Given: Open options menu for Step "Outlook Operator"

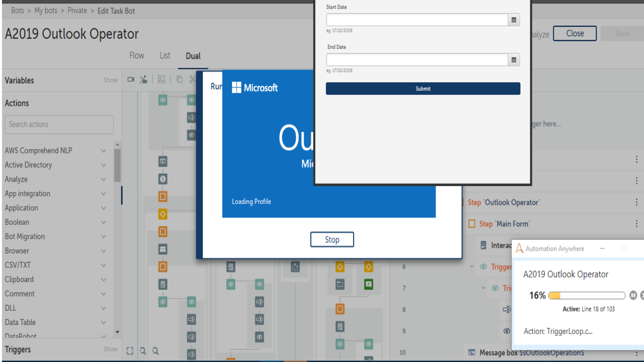Looking at the screenshot, I should pos(636,202).
